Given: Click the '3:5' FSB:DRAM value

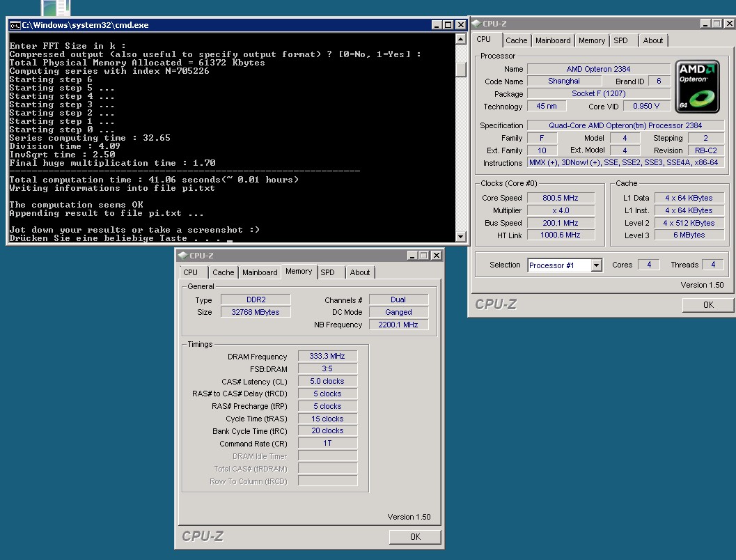Looking at the screenshot, I should click(327, 369).
